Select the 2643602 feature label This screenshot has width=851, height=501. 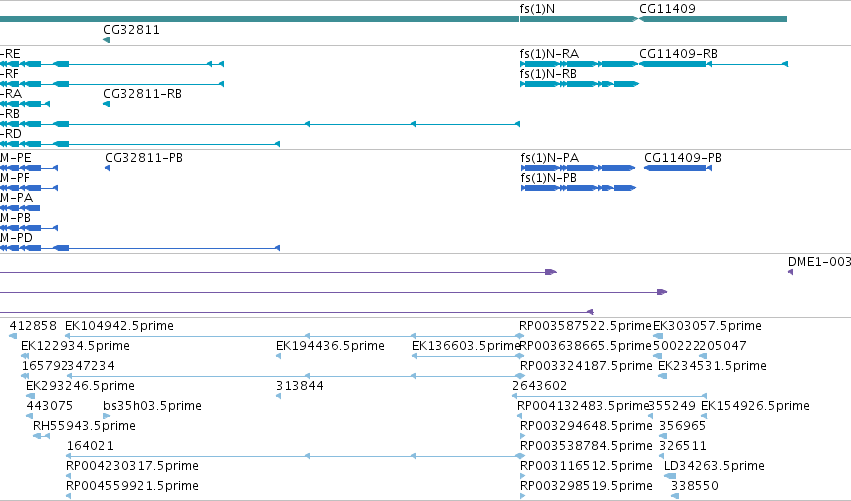[x=539, y=386]
